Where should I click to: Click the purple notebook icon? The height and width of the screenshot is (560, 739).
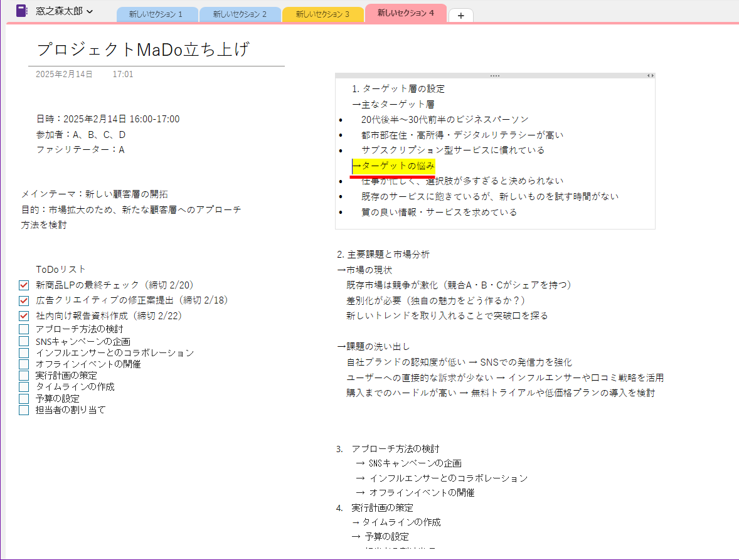23,11
